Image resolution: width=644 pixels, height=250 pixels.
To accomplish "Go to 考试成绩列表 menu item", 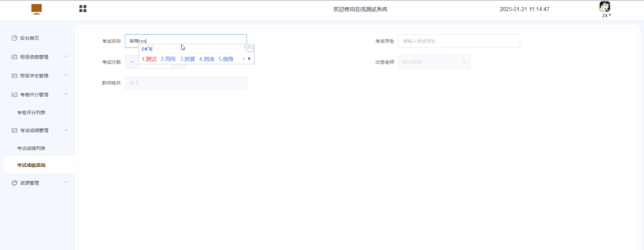I will point(31,148).
